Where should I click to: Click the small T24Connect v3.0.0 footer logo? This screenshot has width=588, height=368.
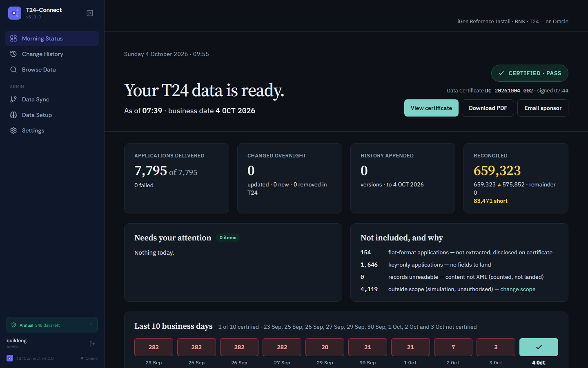pyautogui.click(x=10, y=358)
